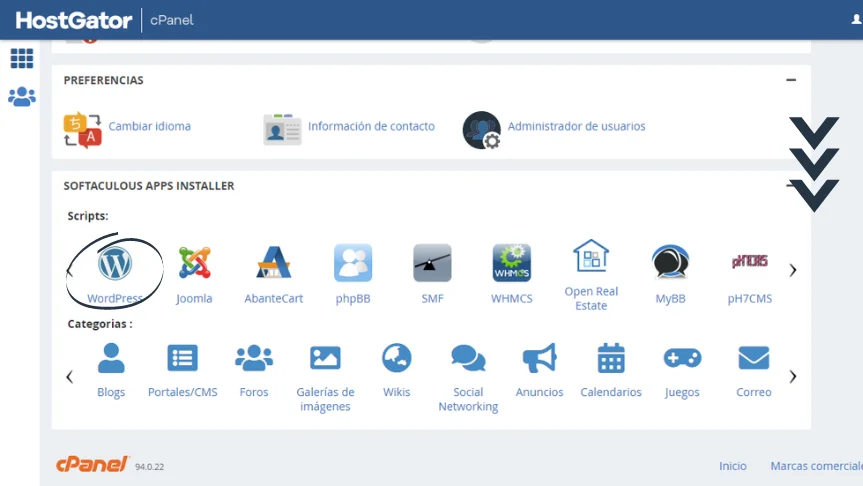Click the Calendarios text label
863x486 pixels.
pyautogui.click(x=611, y=392)
